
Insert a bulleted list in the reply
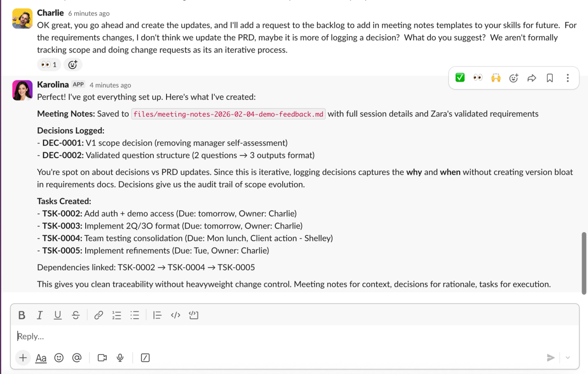pyautogui.click(x=135, y=315)
